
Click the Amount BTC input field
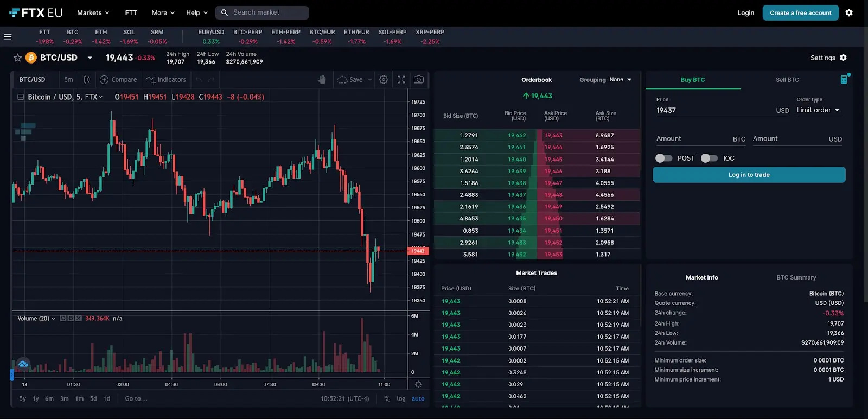coord(700,139)
